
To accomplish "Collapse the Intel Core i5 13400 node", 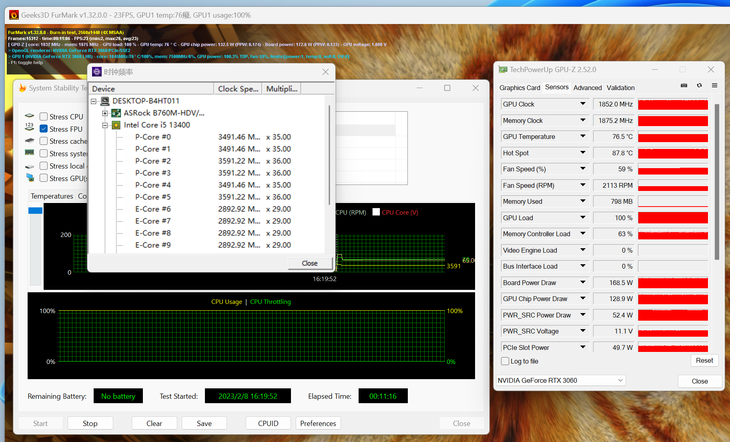I will tap(105, 125).
